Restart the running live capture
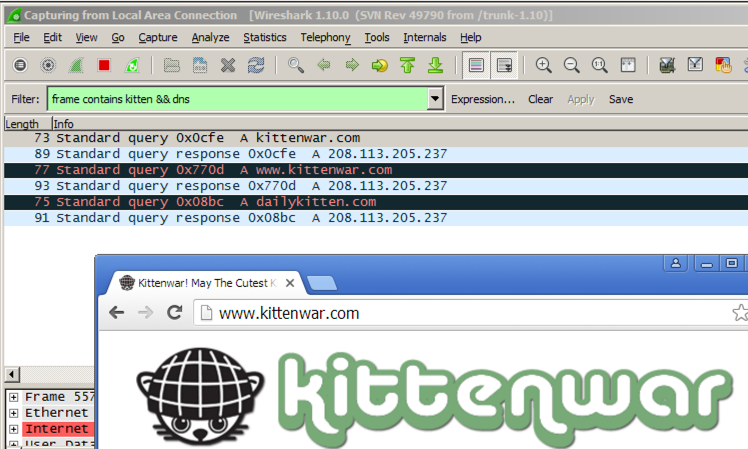748x449 pixels. [132, 65]
